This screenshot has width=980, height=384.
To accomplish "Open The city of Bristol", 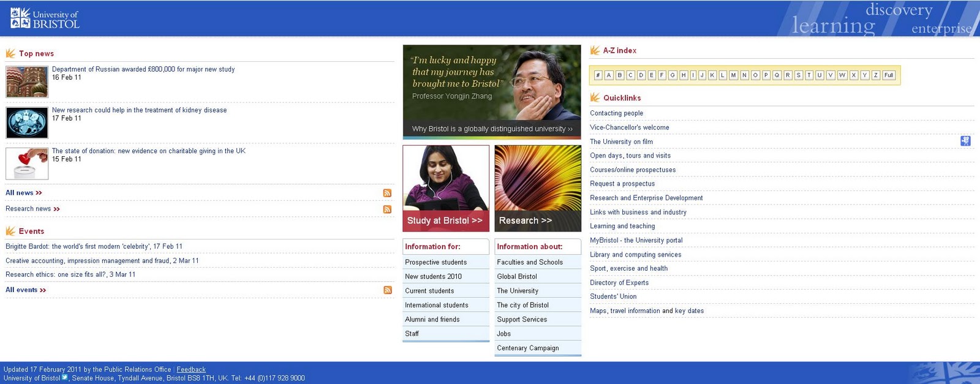I will tap(523, 305).
